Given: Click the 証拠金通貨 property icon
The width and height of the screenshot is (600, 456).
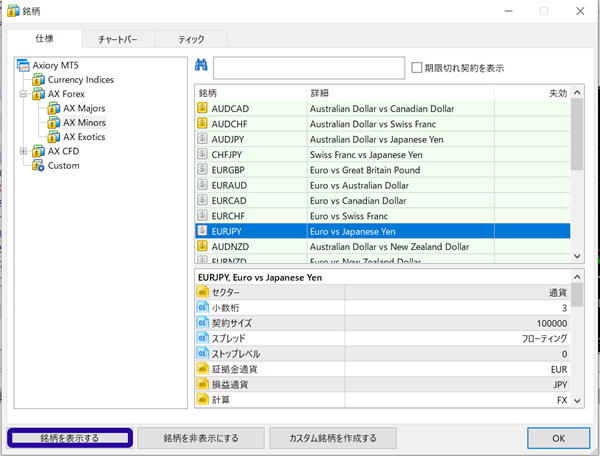Looking at the screenshot, I should (203, 369).
